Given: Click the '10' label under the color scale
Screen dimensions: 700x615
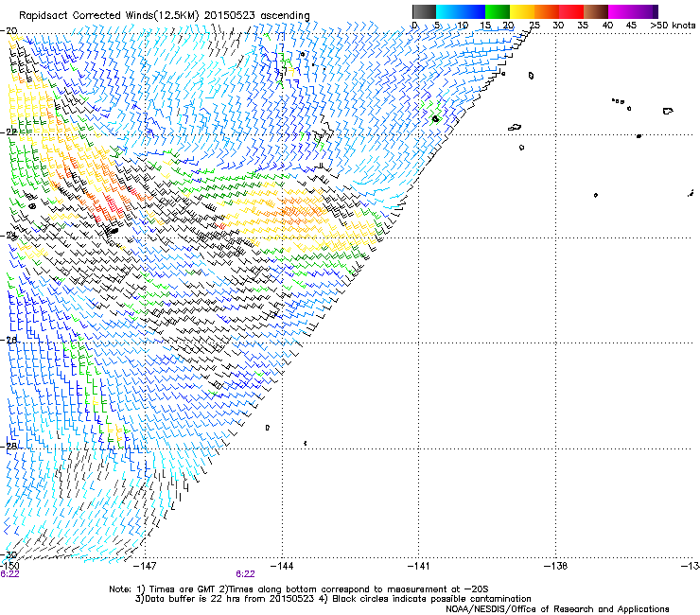Looking at the screenshot, I should pos(463,26).
